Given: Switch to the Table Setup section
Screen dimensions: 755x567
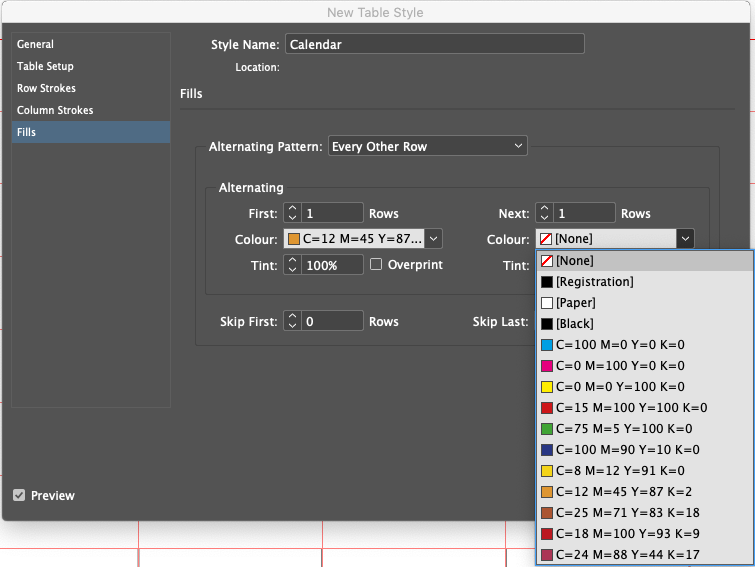Looking at the screenshot, I should pyautogui.click(x=45, y=66).
